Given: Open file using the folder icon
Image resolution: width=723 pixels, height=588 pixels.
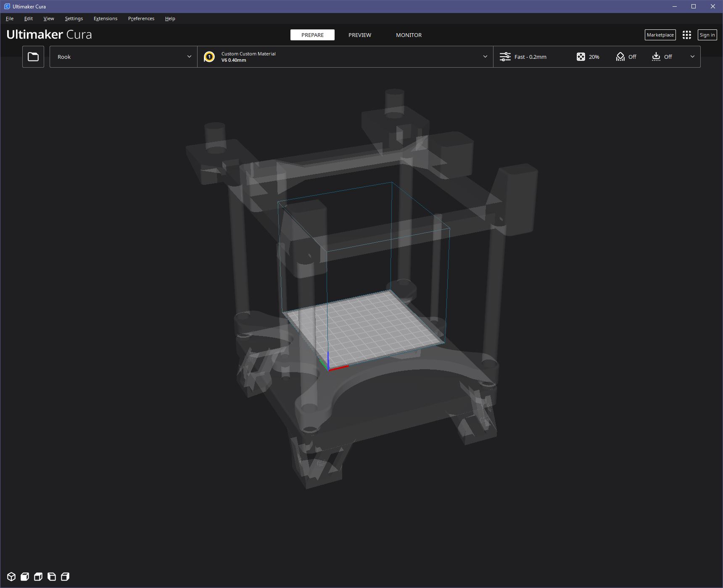Looking at the screenshot, I should click(33, 57).
